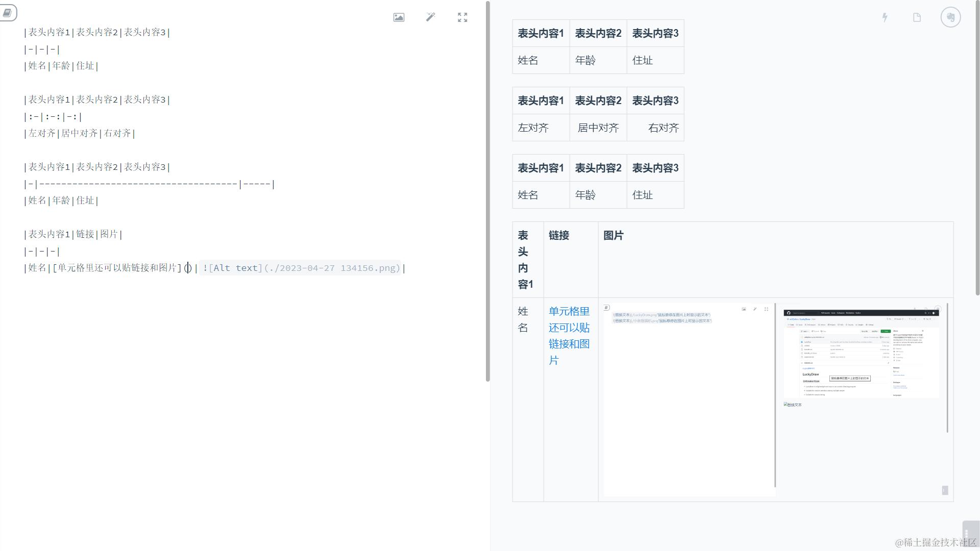The width and height of the screenshot is (980, 551).
Task: Toggle fullscreen with the expand arrows icon
Action: 462,17
